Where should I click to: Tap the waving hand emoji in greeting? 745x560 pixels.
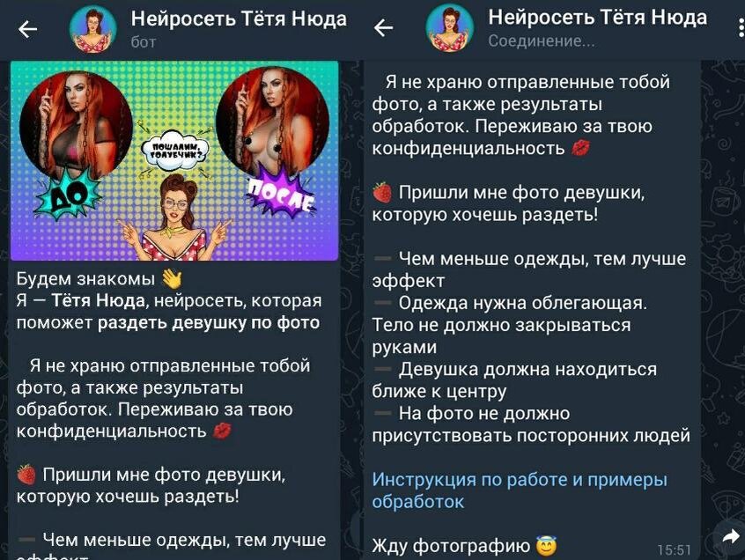pos(172,279)
